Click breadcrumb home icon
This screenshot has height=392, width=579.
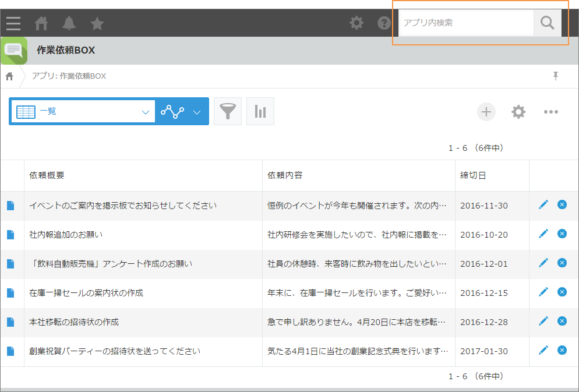point(9,76)
